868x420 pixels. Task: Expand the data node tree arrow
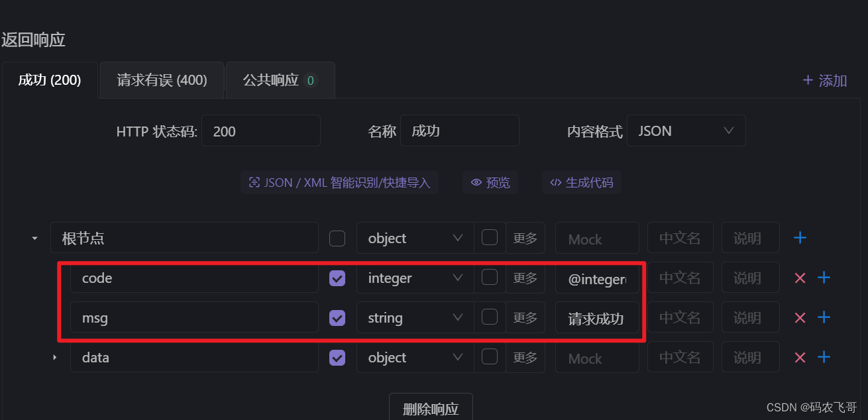click(54, 357)
